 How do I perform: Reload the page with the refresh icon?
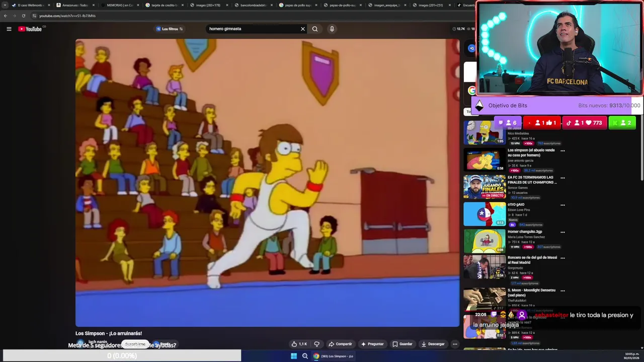click(x=23, y=16)
